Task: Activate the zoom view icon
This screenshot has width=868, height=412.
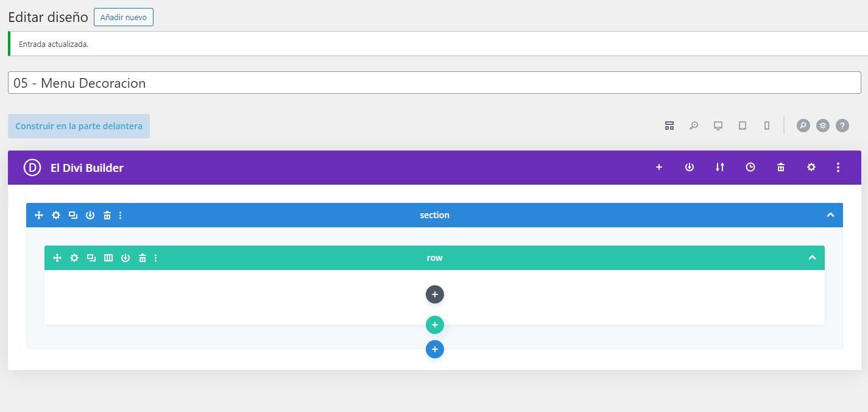Action: [x=694, y=126]
